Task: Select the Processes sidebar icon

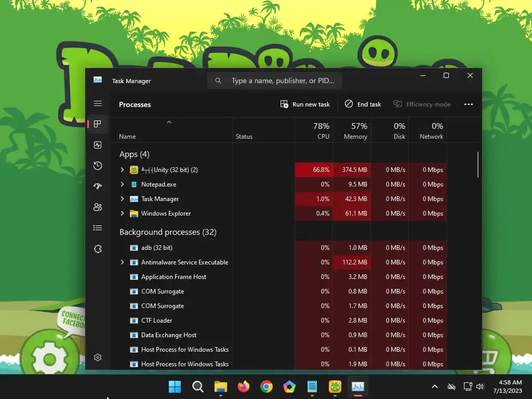Action: click(x=98, y=124)
